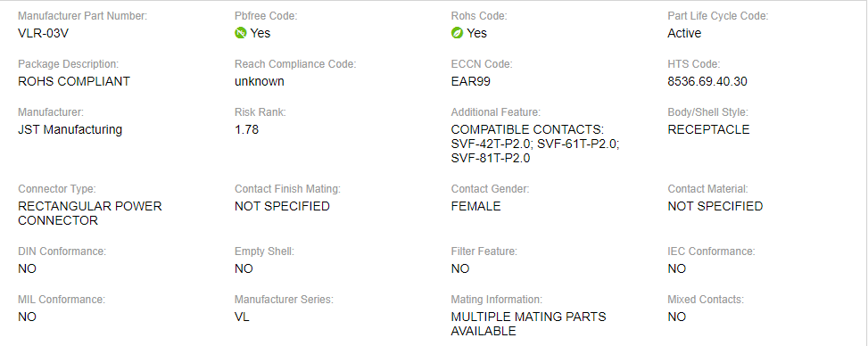This screenshot has width=868, height=346.
Task: Click the green Rohs leaf icon
Action: [457, 33]
